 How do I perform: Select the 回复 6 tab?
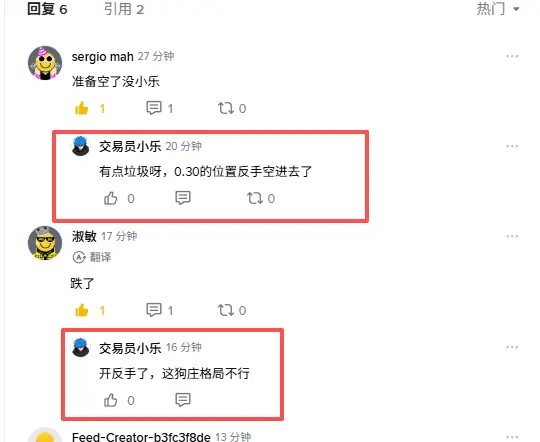pos(47,9)
